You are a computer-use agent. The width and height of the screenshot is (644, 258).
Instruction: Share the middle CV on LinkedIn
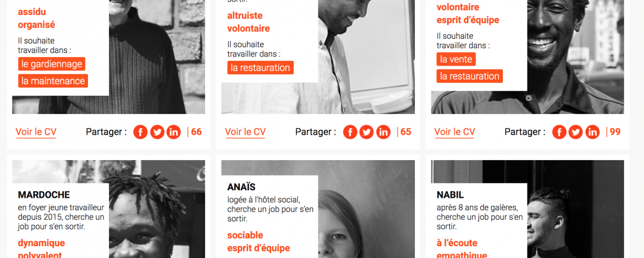pos(383,132)
